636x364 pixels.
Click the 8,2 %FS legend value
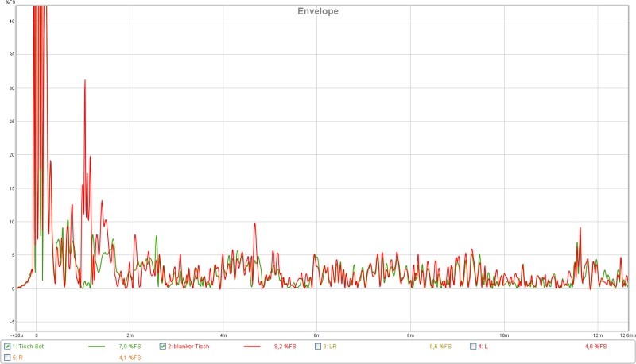[x=284, y=347]
